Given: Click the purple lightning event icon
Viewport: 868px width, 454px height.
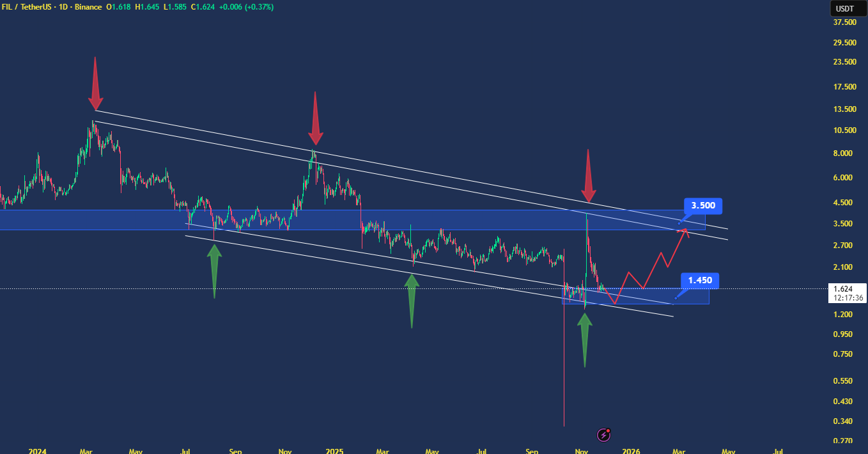Looking at the screenshot, I should point(603,435).
